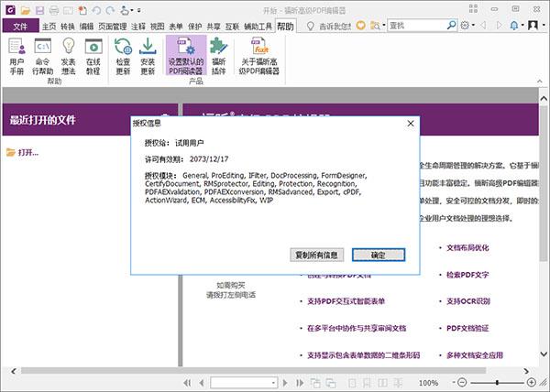This screenshot has height=392, width=550.
Task: Open the customize quick access toolbar arrow
Action: (x=139, y=10)
